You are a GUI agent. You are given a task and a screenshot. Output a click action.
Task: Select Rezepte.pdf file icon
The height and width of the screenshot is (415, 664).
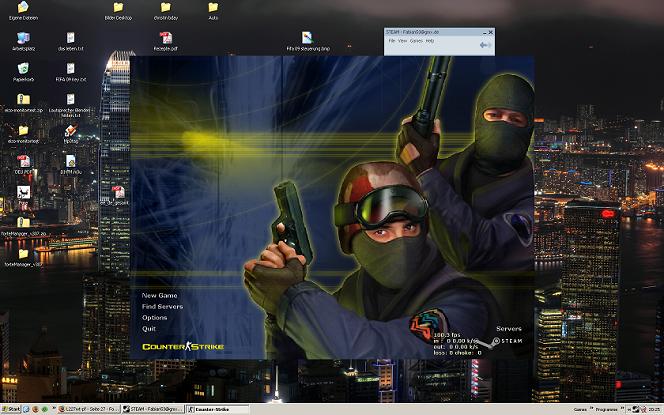point(166,41)
